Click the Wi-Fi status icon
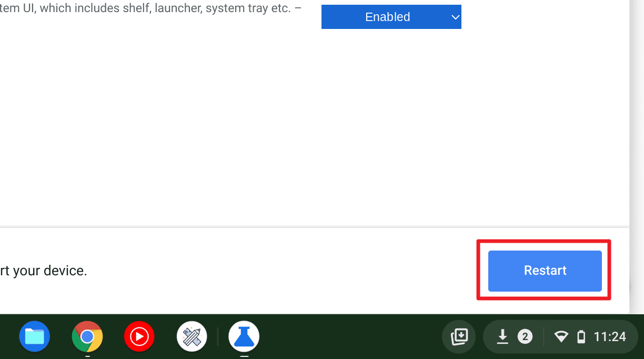The image size is (644, 359). 561,336
